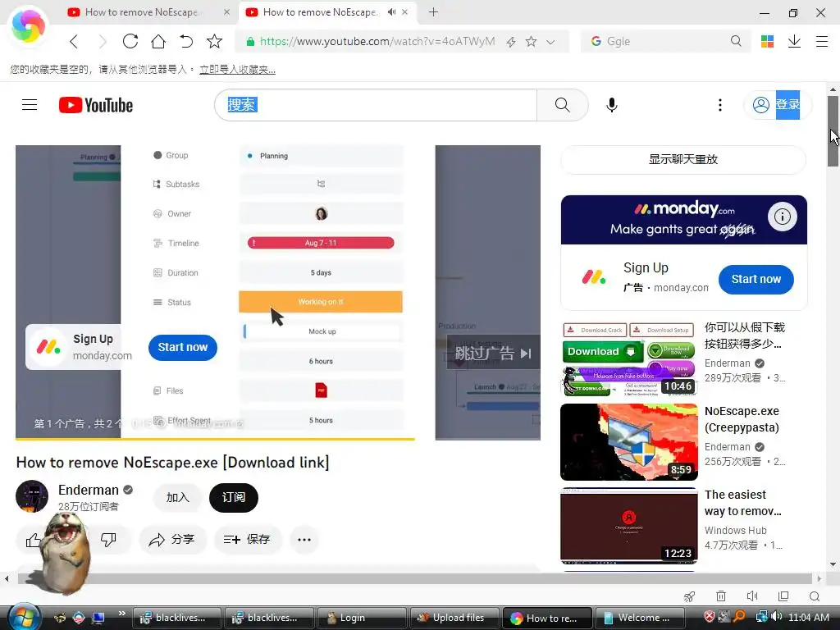The width and height of the screenshot is (840, 630).
Task: Reload the page with the refresh icon
Action: point(130,41)
